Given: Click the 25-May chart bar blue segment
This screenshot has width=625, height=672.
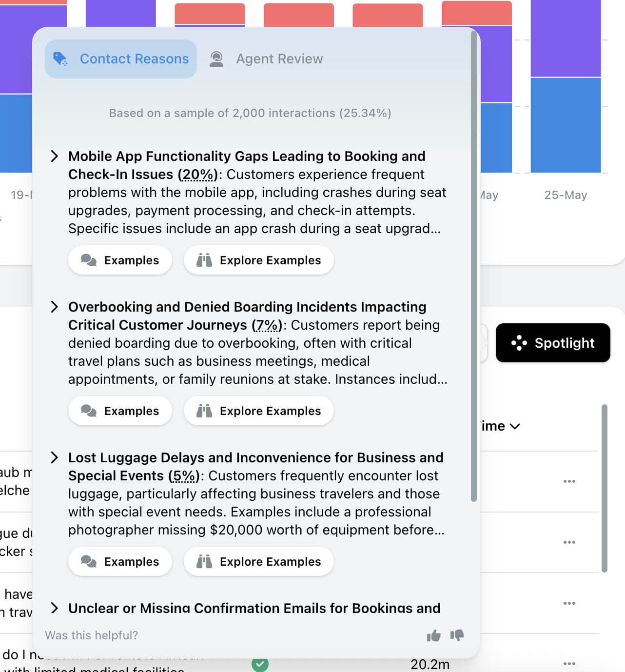Looking at the screenshot, I should [x=566, y=125].
